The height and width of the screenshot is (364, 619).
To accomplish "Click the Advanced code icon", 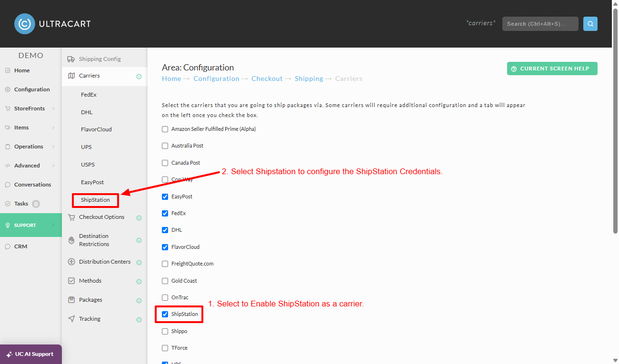I will tap(8, 166).
